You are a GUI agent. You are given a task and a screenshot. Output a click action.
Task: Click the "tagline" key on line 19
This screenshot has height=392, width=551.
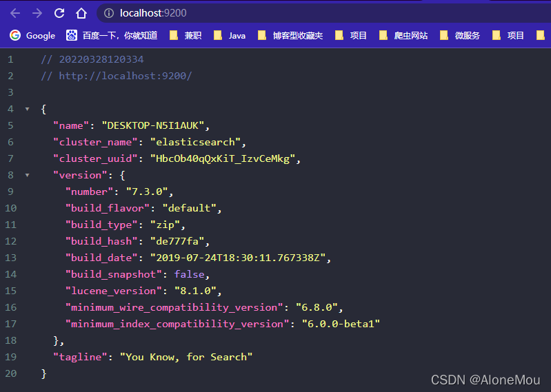tap(80, 357)
